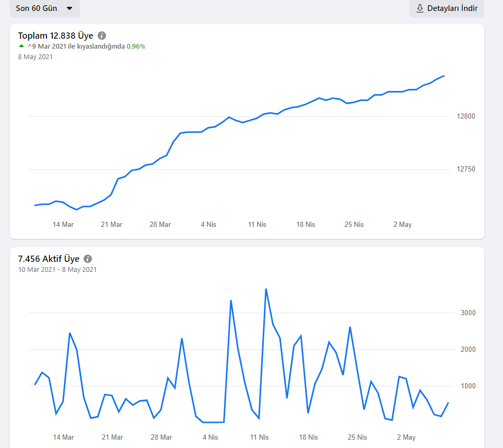The height and width of the screenshot is (448, 503).
Task: Click the 0,96% growth percentage text
Action: click(x=136, y=46)
